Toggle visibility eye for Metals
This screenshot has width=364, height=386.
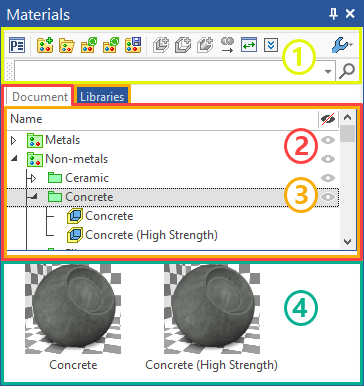328,140
